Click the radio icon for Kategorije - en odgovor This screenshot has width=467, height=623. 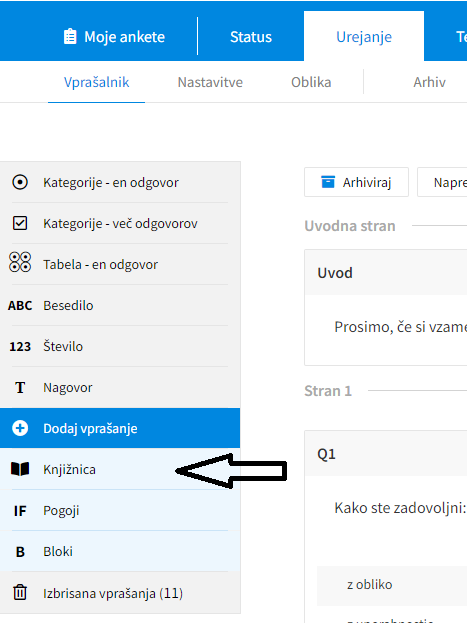20,182
